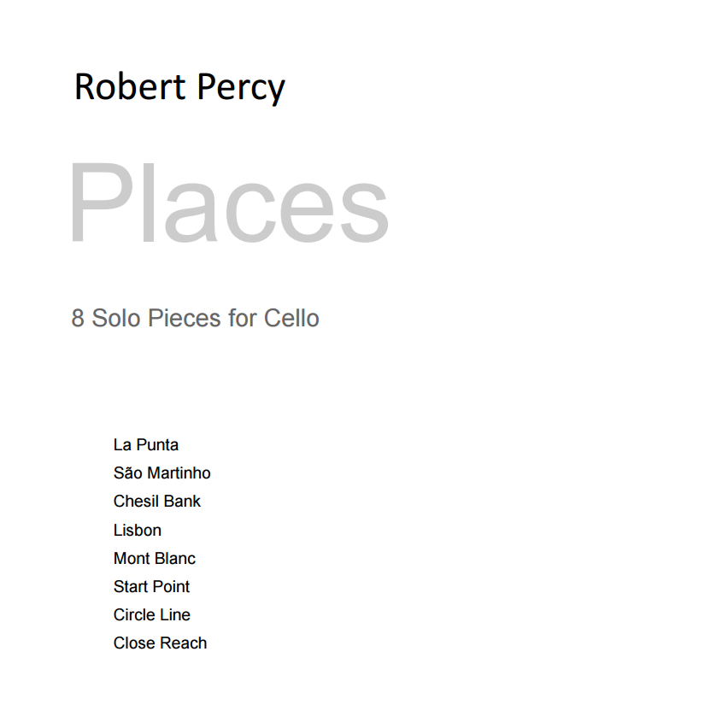
Task: Click the word "Bank" in the list
Action: click(182, 502)
